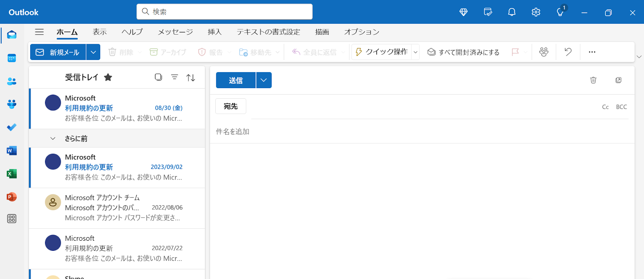644x279 pixels.
Task: Open the オプション tab
Action: click(362, 32)
